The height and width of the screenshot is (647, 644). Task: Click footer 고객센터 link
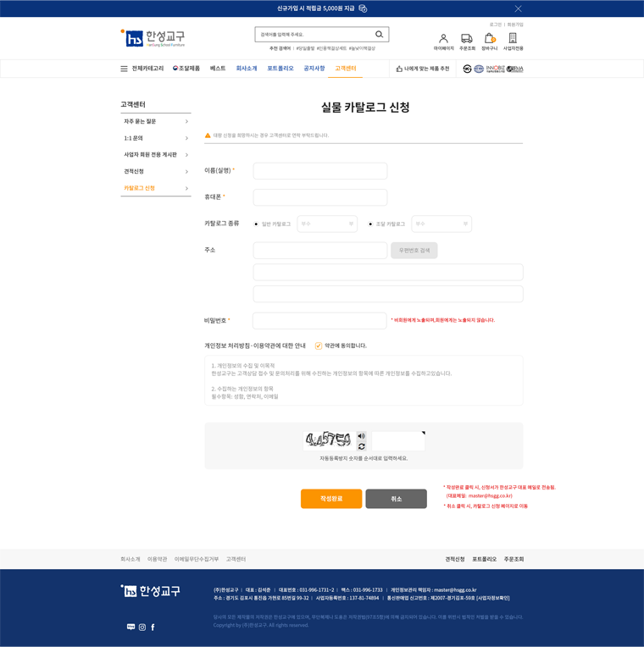(x=236, y=559)
